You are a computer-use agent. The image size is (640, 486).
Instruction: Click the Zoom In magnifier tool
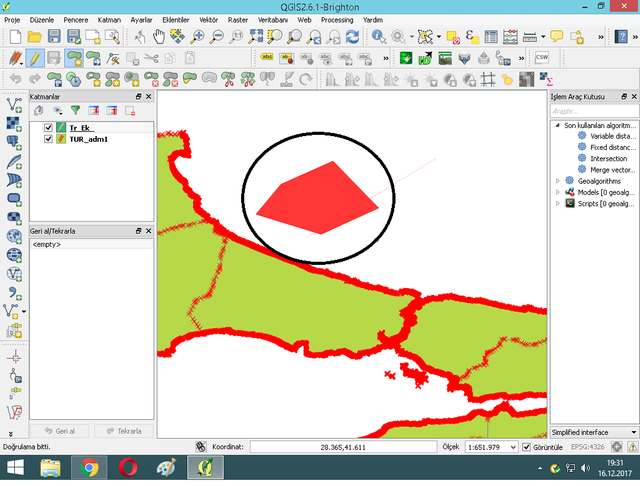tap(198, 37)
